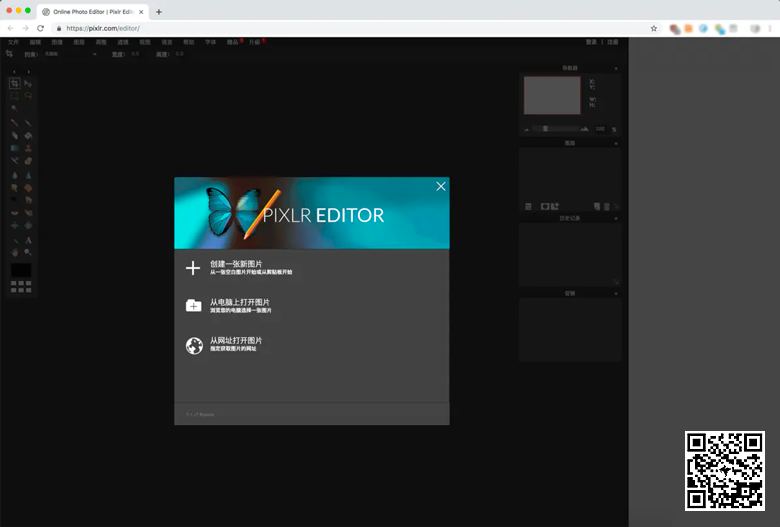This screenshot has height=527, width=780.
Task: Select the Pencil tool
Action: (x=14, y=122)
